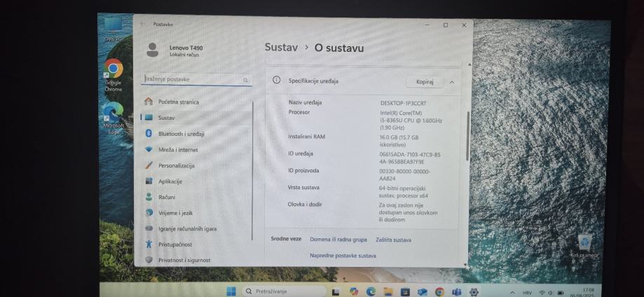The image size is (644, 297).
Task: Click the search magnifier in settings search
Action: coord(245,81)
